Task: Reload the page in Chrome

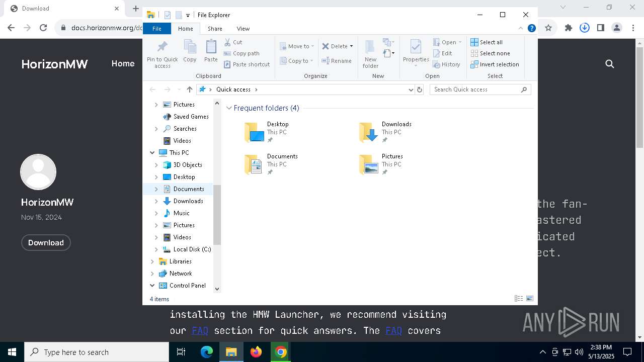Action: [43, 28]
